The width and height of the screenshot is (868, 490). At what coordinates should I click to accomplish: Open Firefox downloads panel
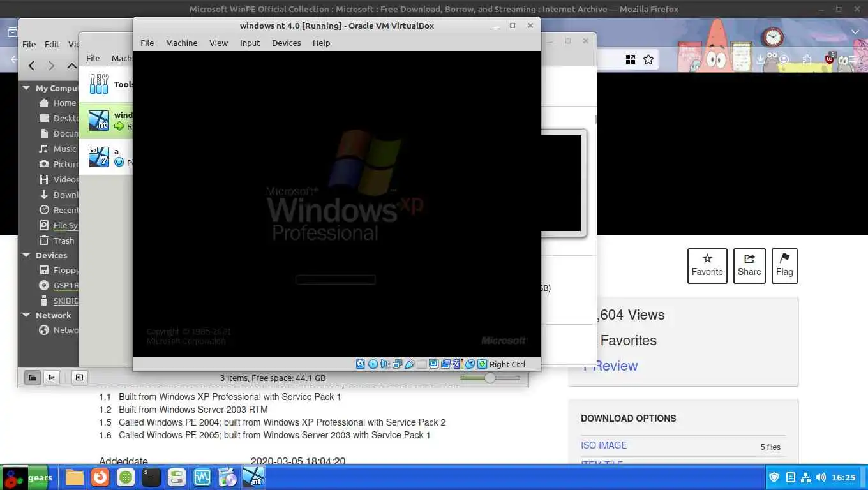pos(761,59)
